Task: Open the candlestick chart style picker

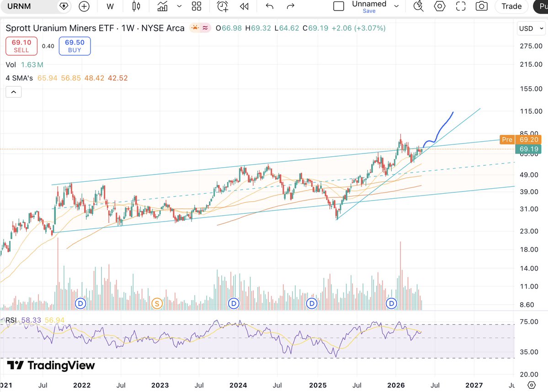Action: [x=136, y=6]
